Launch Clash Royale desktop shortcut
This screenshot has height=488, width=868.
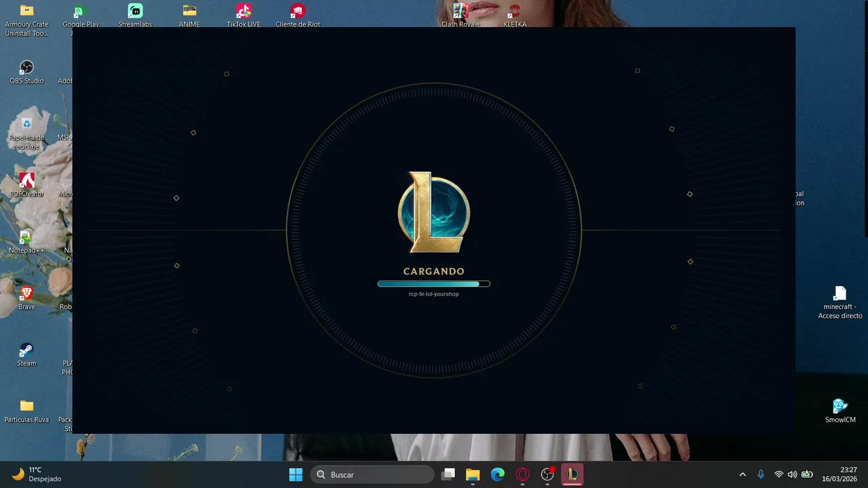point(460,16)
